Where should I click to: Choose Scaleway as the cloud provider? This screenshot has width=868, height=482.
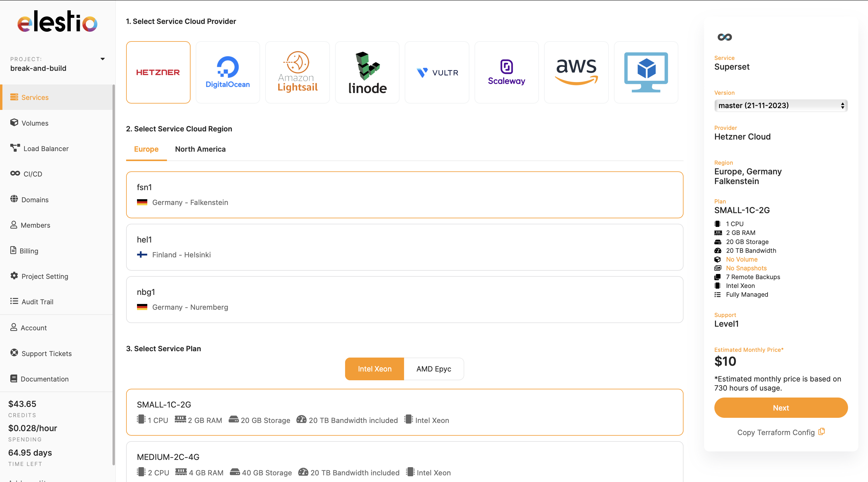click(x=506, y=72)
